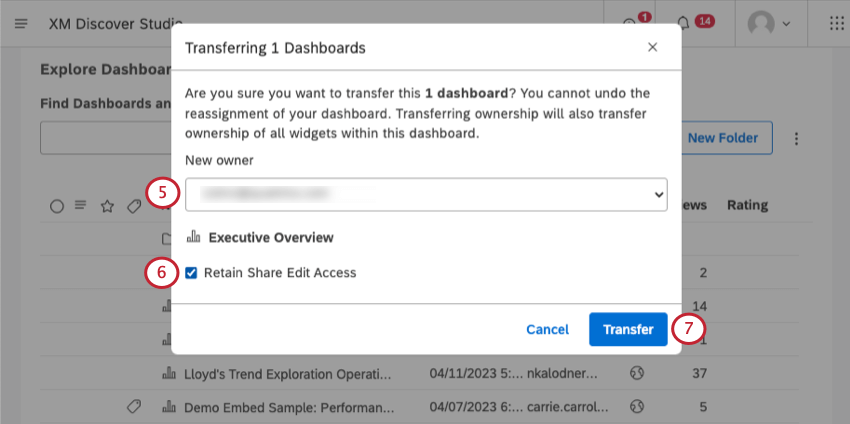Image resolution: width=850 pixels, height=424 pixels.
Task: Click the Rating column header
Action: pyautogui.click(x=747, y=205)
